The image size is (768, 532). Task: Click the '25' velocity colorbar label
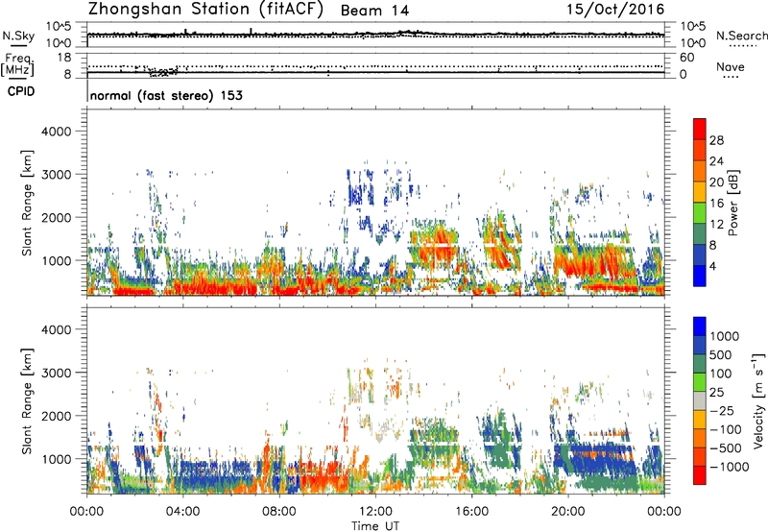coord(716,392)
